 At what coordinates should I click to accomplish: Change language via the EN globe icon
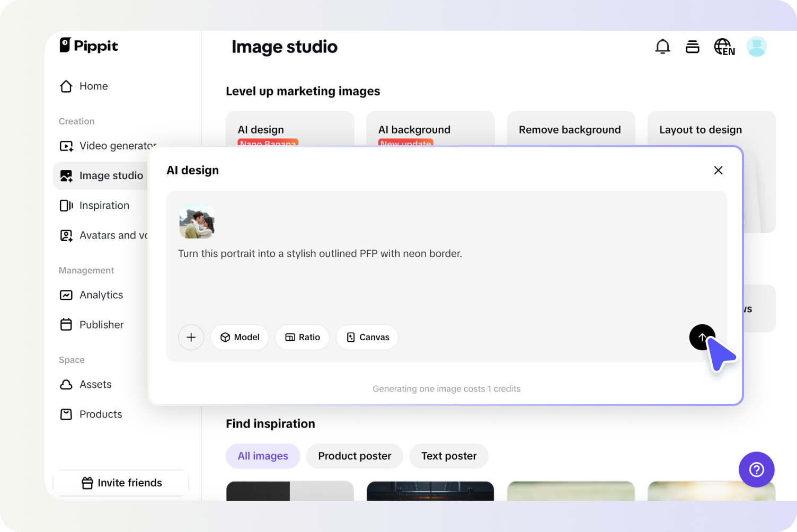tap(724, 47)
